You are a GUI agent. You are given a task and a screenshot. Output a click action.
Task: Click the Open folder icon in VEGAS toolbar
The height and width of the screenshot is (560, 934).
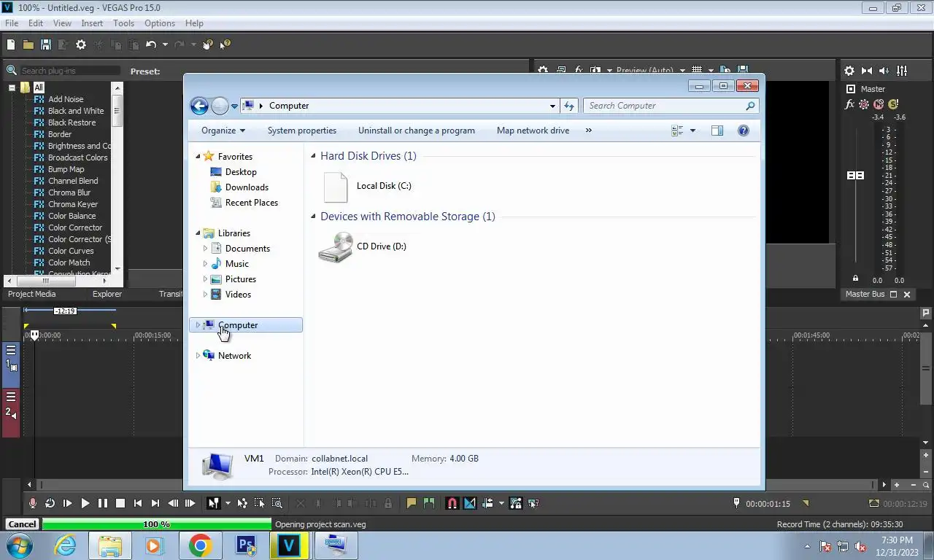[28, 44]
